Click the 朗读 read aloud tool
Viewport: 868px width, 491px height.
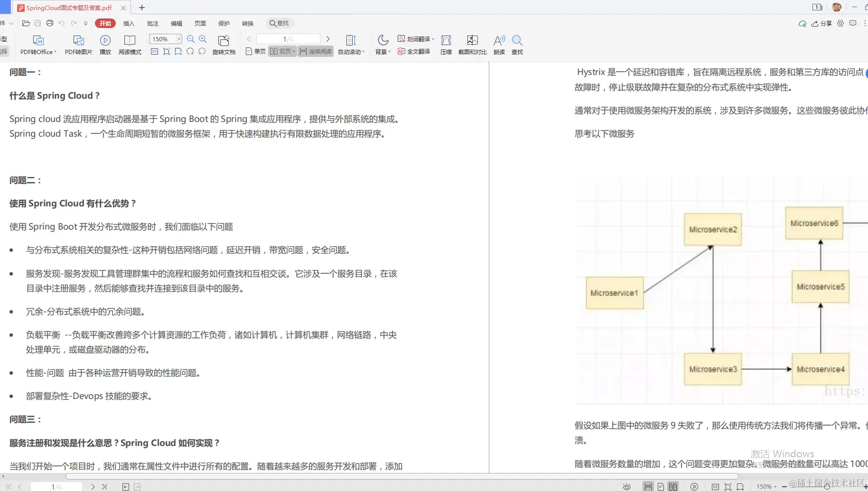(499, 45)
